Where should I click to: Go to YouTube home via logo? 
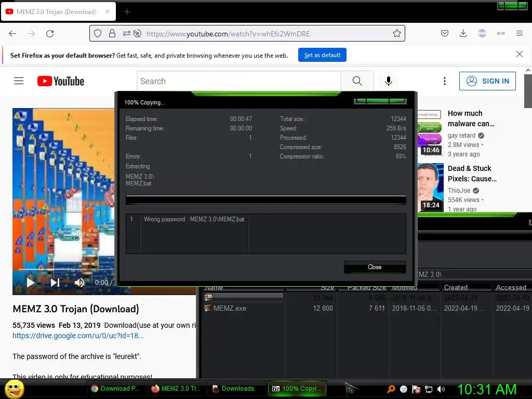(x=61, y=81)
